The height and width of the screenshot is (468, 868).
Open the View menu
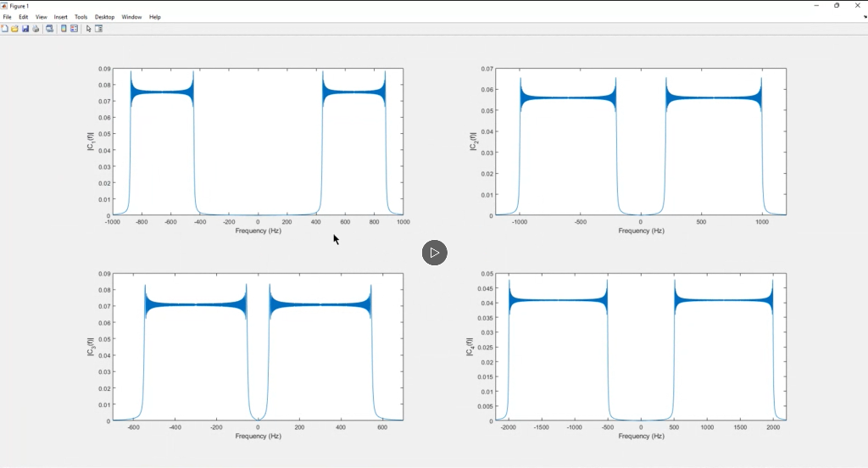[x=41, y=17]
